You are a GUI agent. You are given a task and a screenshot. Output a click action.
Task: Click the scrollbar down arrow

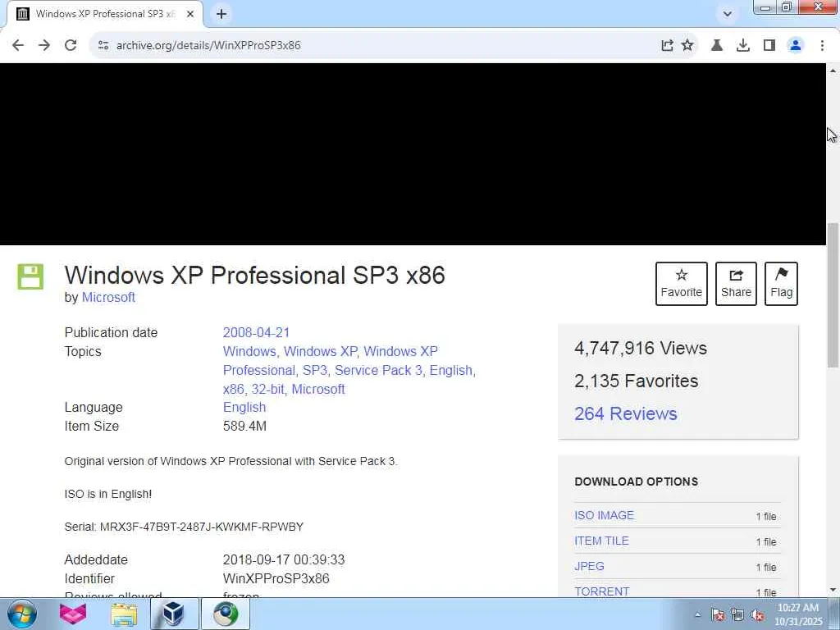(833, 590)
